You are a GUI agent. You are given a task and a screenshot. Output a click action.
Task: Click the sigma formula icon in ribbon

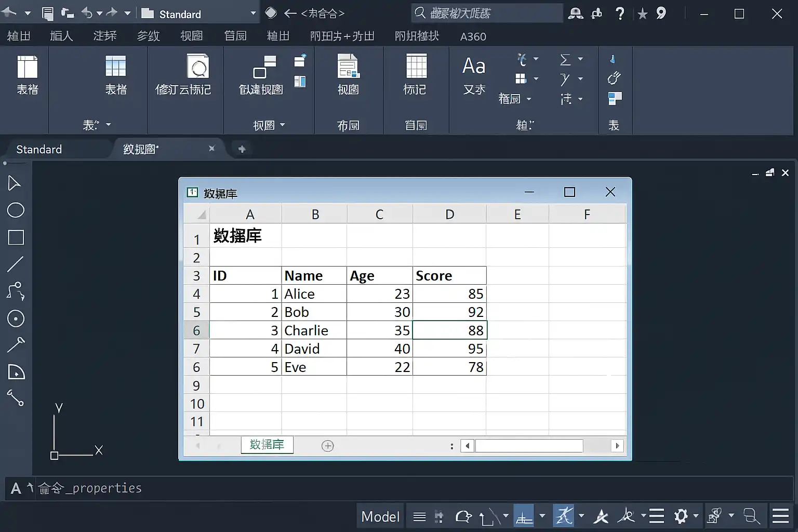tap(565, 60)
